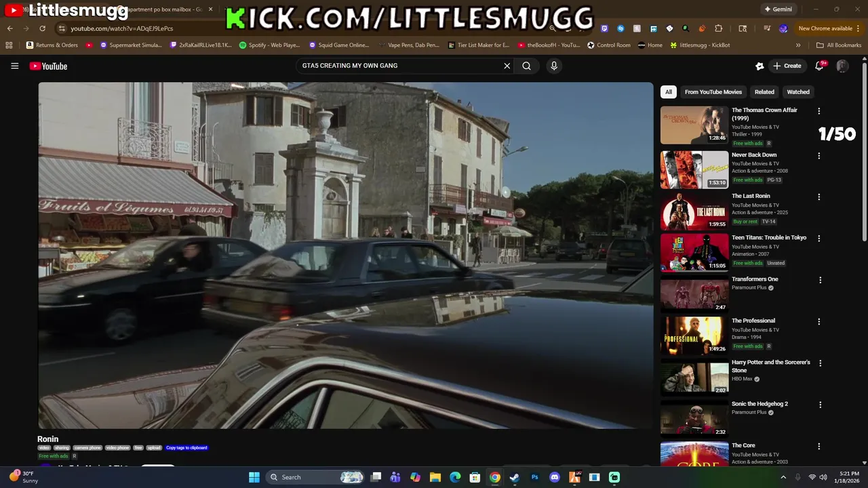This screenshot has height=488, width=868.
Task: Click the Twitch extension icon
Action: [604, 28]
